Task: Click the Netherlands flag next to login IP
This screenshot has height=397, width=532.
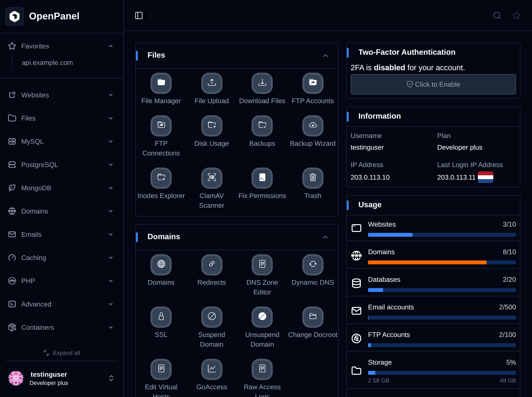Action: [x=485, y=177]
